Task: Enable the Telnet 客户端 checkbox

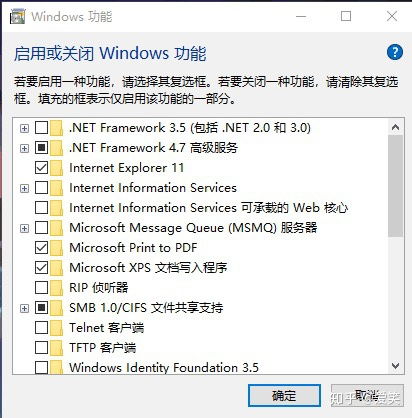Action: pyautogui.click(x=41, y=328)
